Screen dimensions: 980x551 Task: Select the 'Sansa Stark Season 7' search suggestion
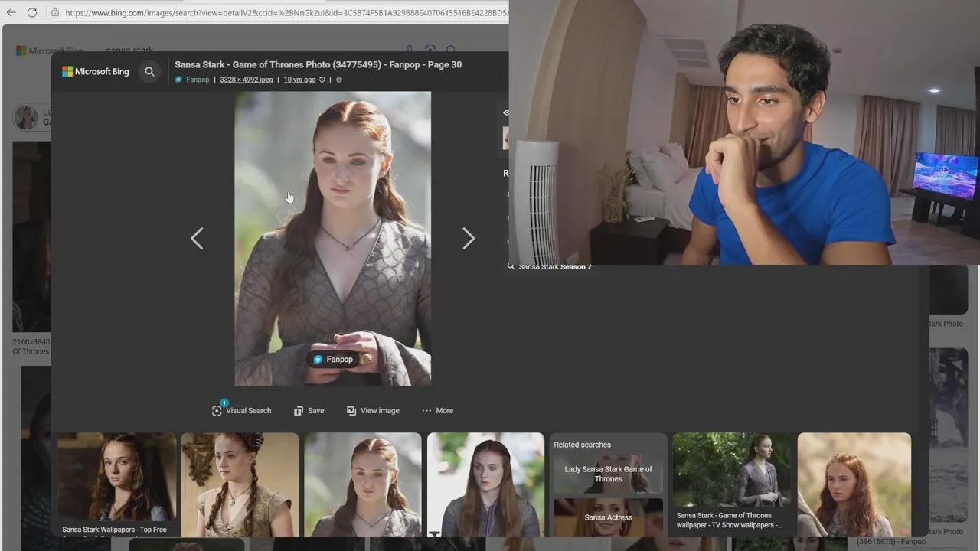coord(555,266)
